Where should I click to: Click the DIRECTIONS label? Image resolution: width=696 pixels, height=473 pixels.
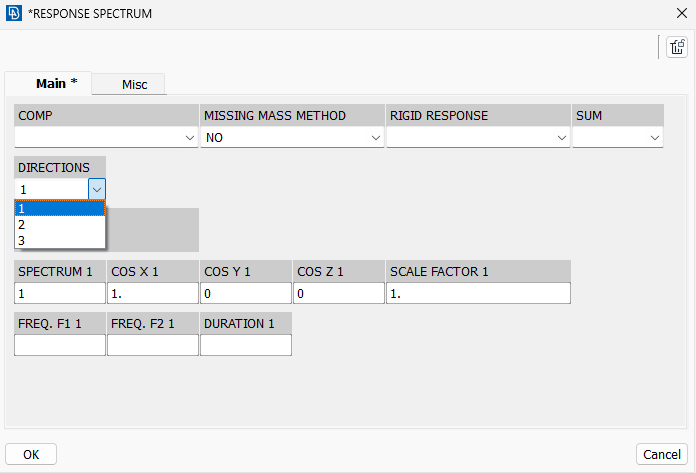pos(54,168)
